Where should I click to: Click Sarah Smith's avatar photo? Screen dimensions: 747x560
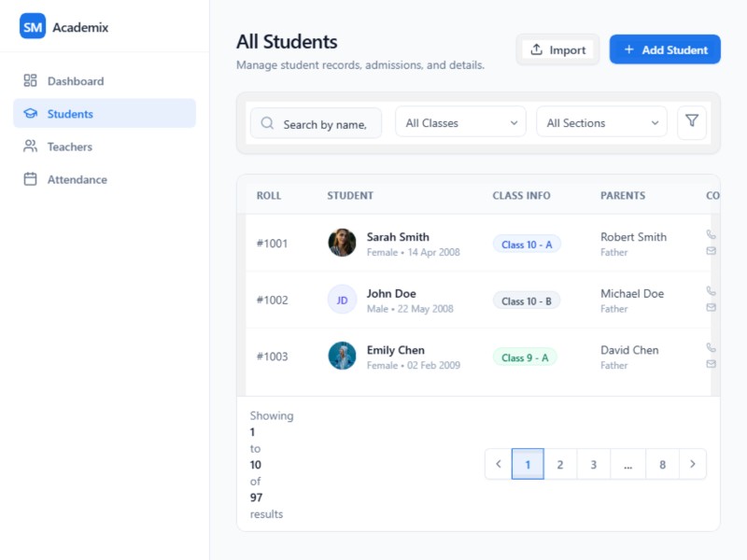[342, 243]
